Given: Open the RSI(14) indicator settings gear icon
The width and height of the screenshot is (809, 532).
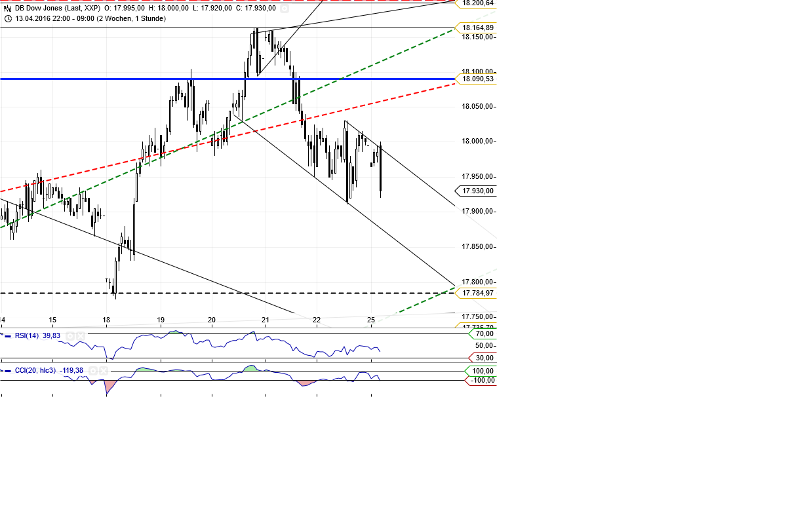Looking at the screenshot, I should pos(70,335).
